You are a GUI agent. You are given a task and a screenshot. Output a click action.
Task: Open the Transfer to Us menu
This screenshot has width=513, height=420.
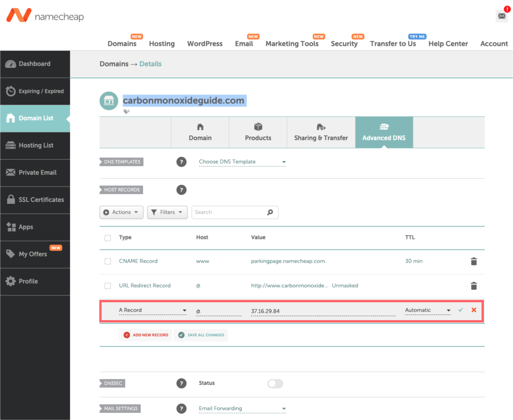point(393,44)
